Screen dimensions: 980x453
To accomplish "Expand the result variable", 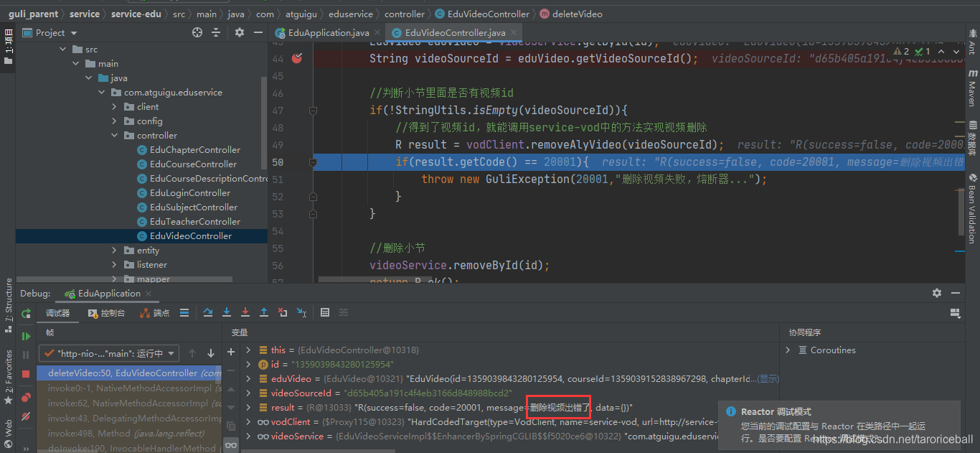I will (x=248, y=407).
